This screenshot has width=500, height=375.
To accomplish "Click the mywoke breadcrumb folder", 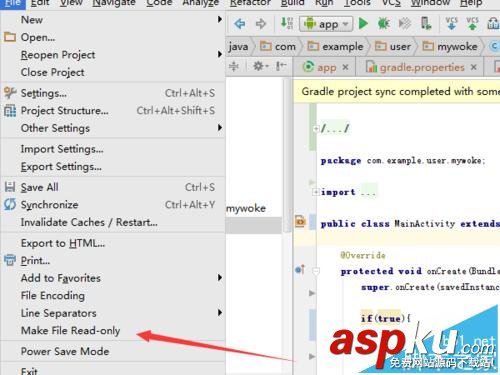I will click(450, 46).
